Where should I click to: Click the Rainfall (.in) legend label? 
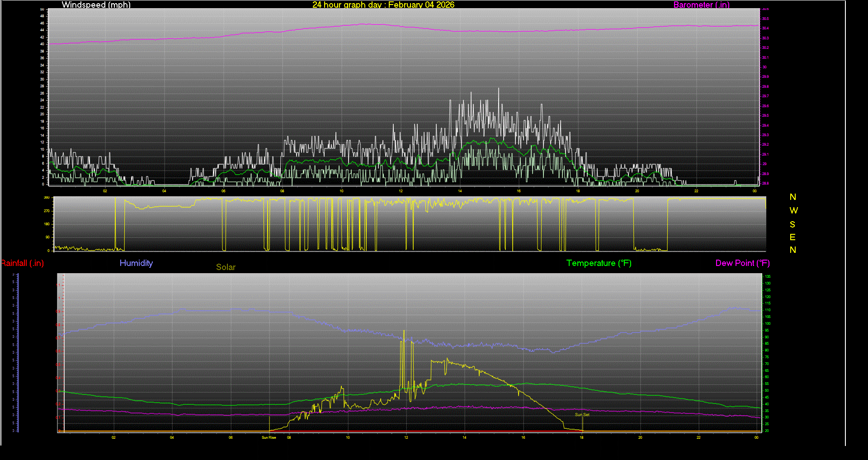pyautogui.click(x=22, y=263)
